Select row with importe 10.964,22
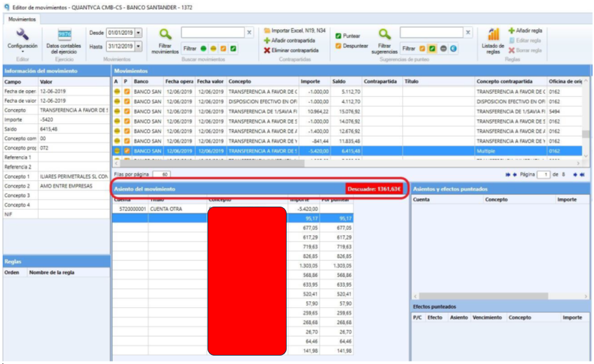 coord(347,111)
